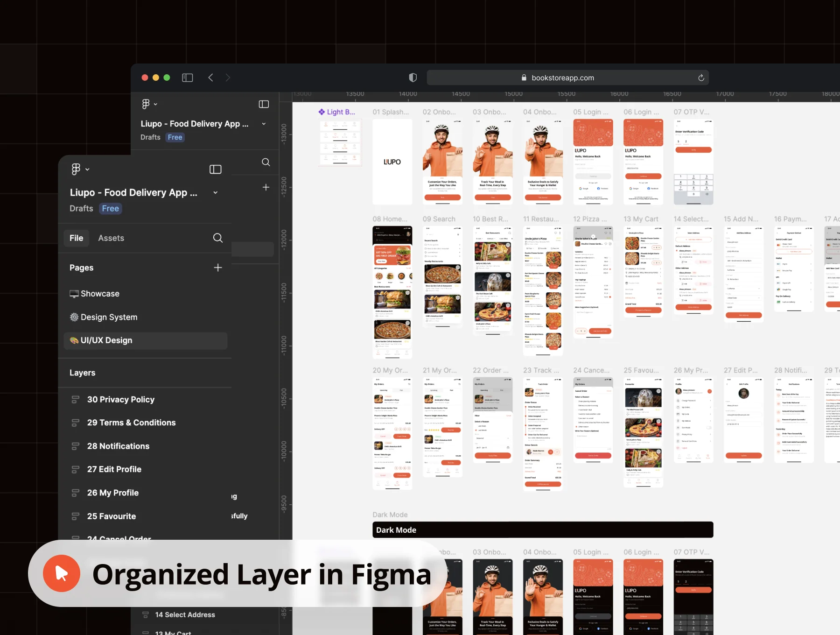
Task: Click the Free badge in back panel
Action: 175,137
